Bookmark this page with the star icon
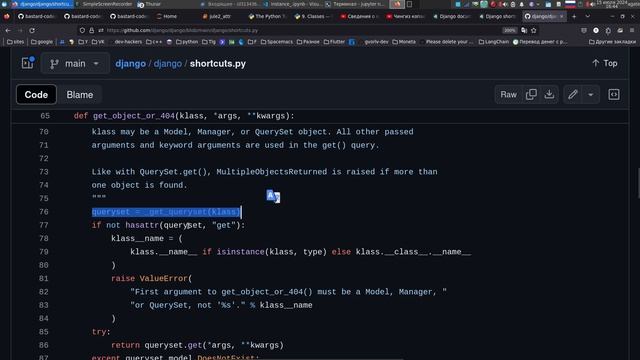 tap(533, 30)
